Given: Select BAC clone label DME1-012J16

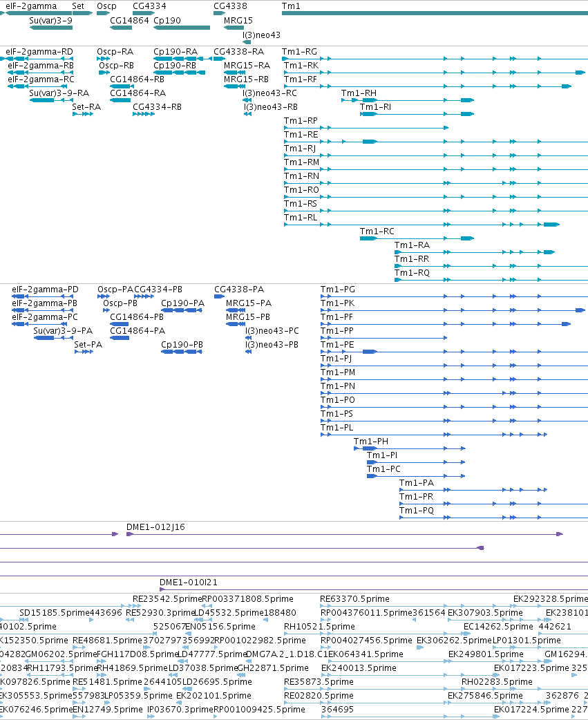Looking at the screenshot, I should point(155,527).
